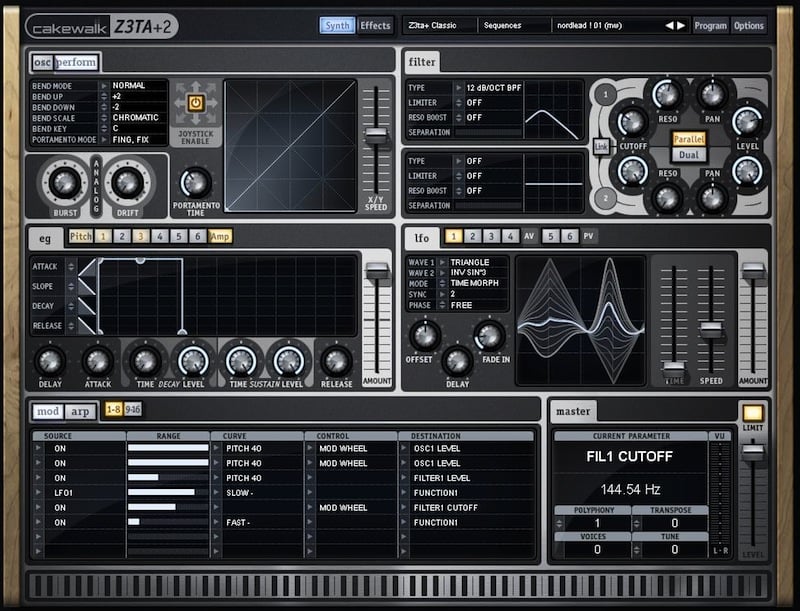Open filter 2 Type dropdown showing OFF
This screenshot has height=611, width=800.
[x=458, y=161]
